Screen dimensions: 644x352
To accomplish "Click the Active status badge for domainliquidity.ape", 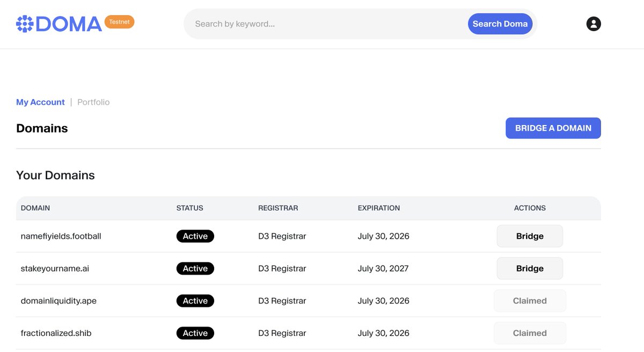I will pos(195,300).
